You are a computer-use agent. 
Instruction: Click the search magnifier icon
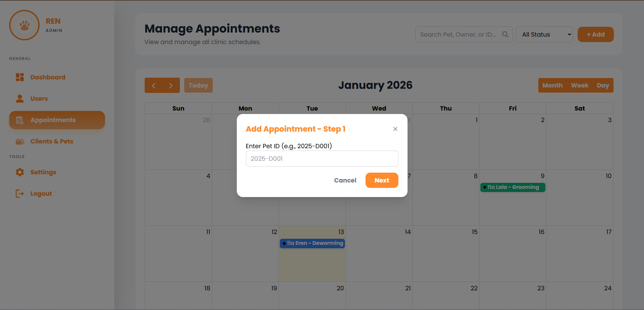[505, 34]
